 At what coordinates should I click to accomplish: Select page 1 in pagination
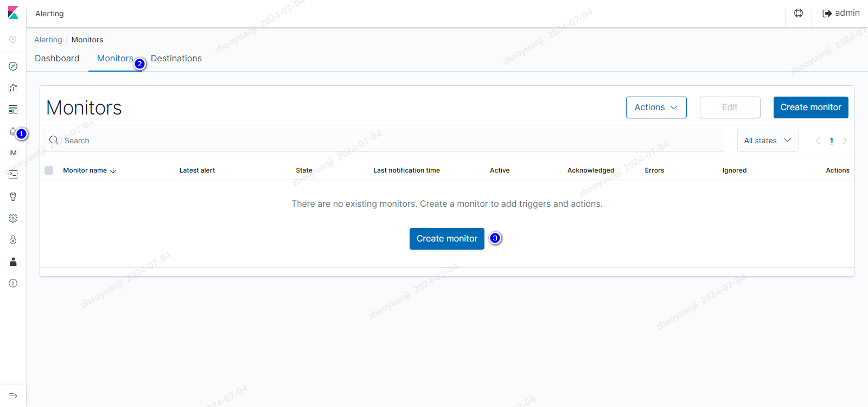[x=832, y=141]
